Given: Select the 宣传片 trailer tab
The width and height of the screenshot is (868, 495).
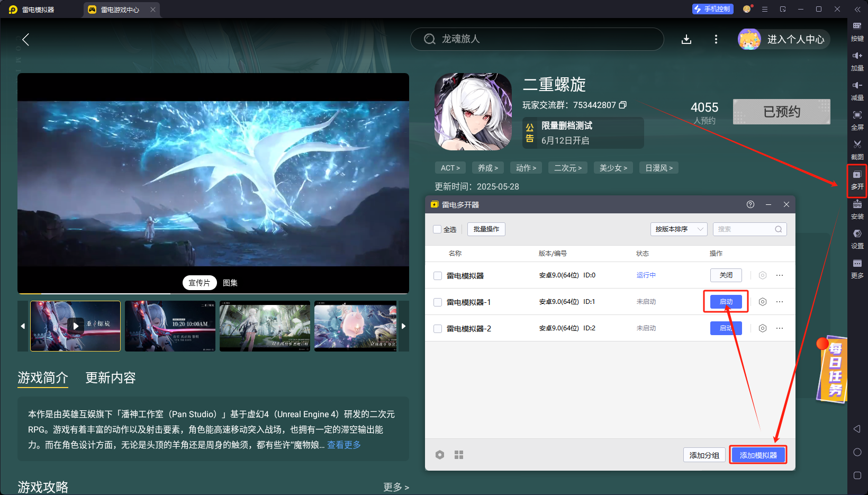Looking at the screenshot, I should tap(200, 283).
